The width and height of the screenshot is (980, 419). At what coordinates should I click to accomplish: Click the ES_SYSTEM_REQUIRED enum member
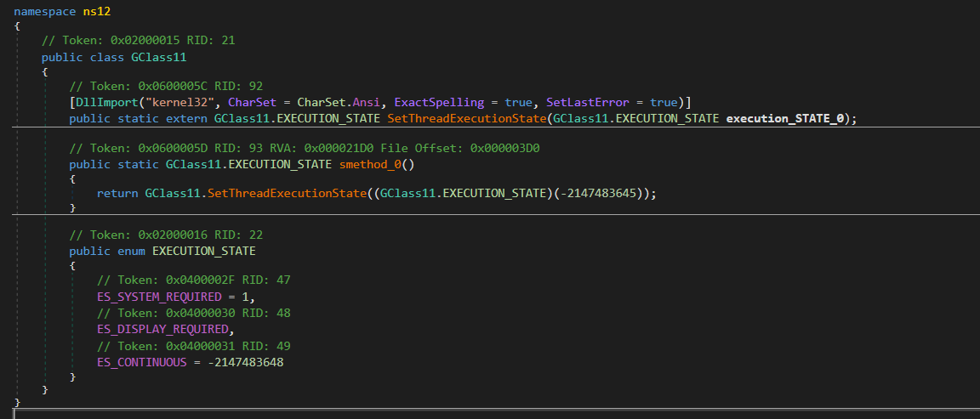tap(158, 295)
